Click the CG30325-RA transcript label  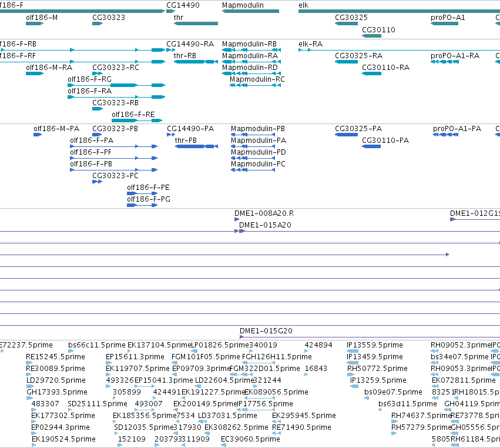359,55
